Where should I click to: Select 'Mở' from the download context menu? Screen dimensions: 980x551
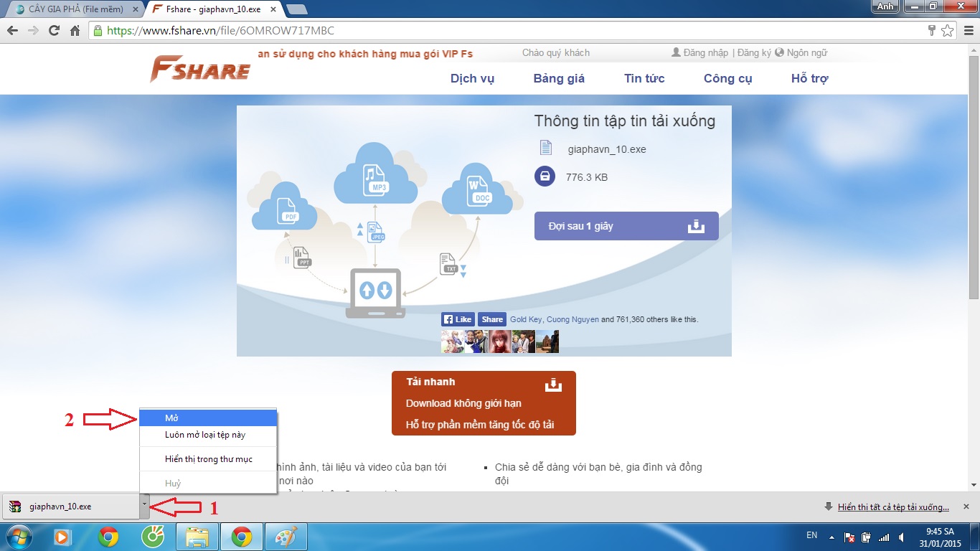(x=208, y=418)
